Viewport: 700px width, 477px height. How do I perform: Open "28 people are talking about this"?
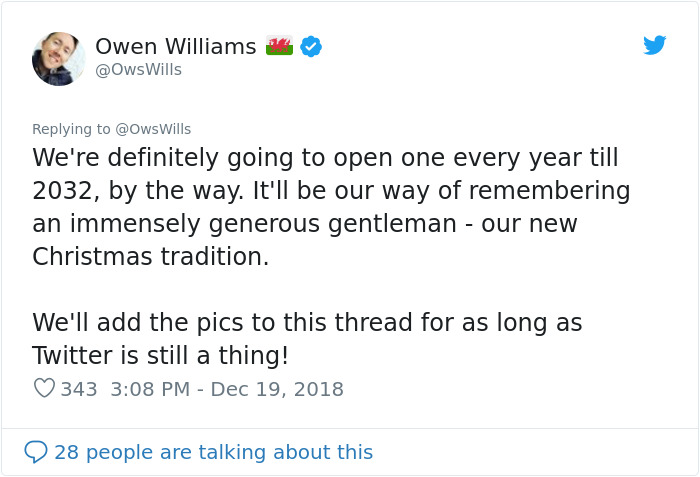213,452
